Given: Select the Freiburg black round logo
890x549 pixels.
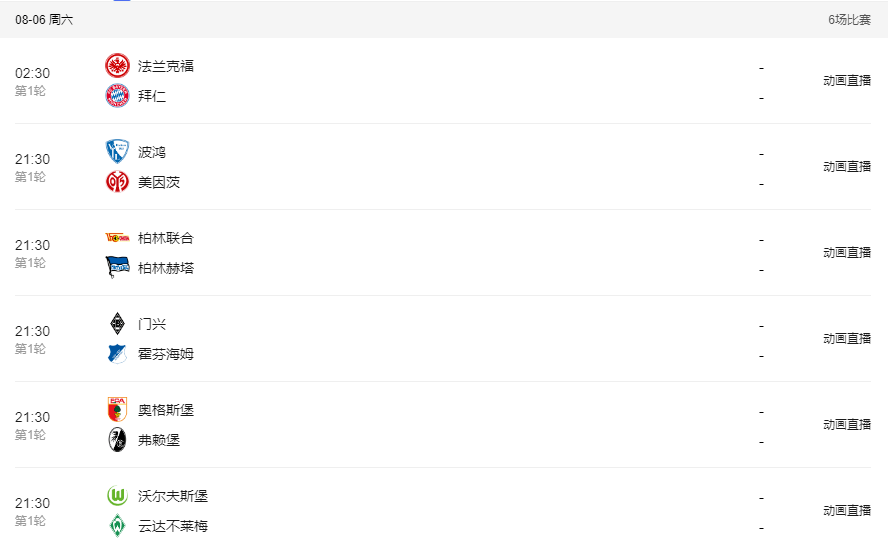Looking at the screenshot, I should (x=117, y=439).
